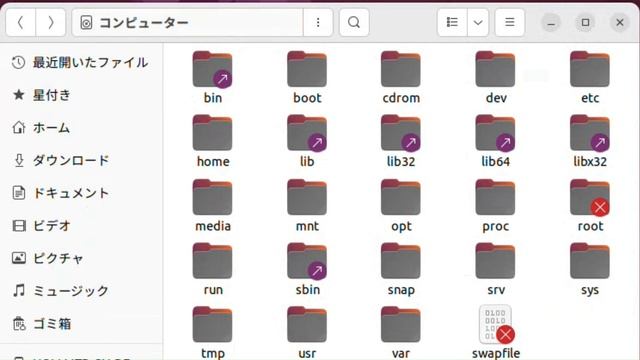
Task: Click the search magnifier button
Action: (x=354, y=22)
